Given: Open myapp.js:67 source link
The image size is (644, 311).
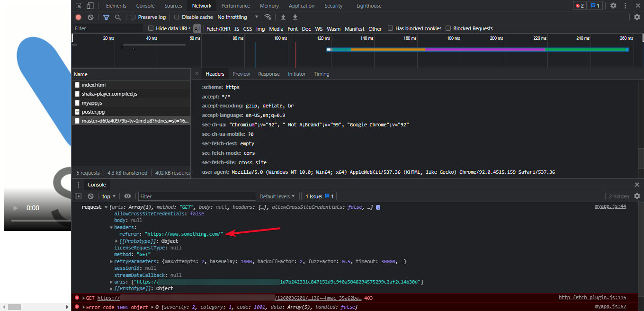Looking at the screenshot, I should click(x=610, y=307).
